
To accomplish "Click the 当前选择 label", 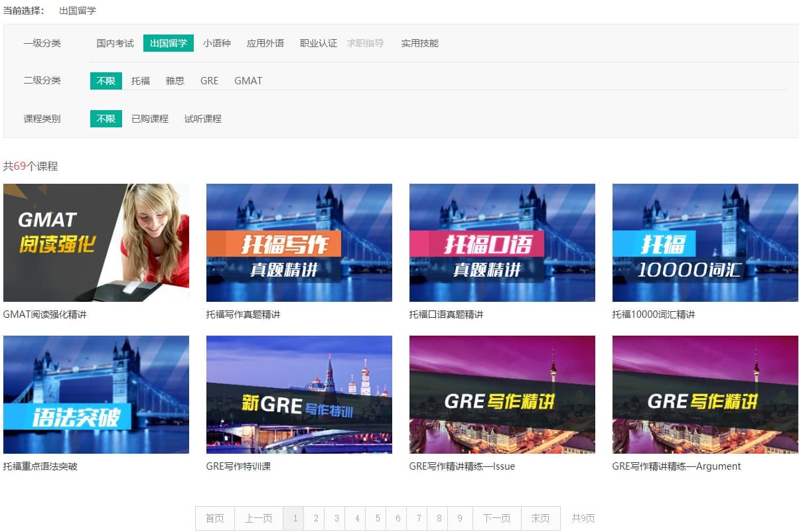I will pos(24,11).
